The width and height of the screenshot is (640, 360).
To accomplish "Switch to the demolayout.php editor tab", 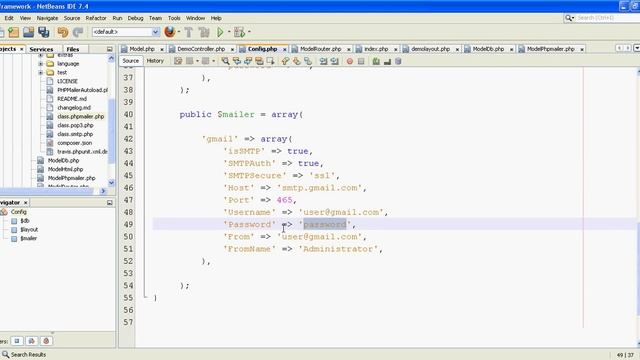I will 430,49.
